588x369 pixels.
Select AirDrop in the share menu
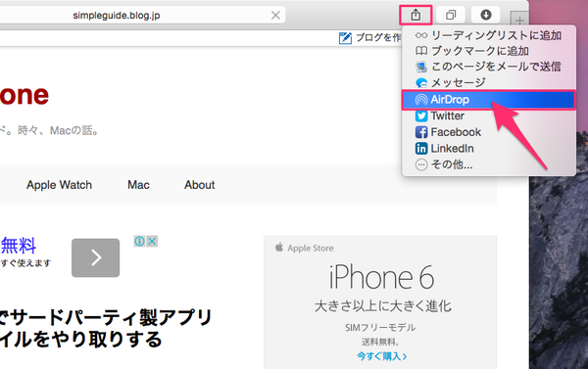[488, 100]
